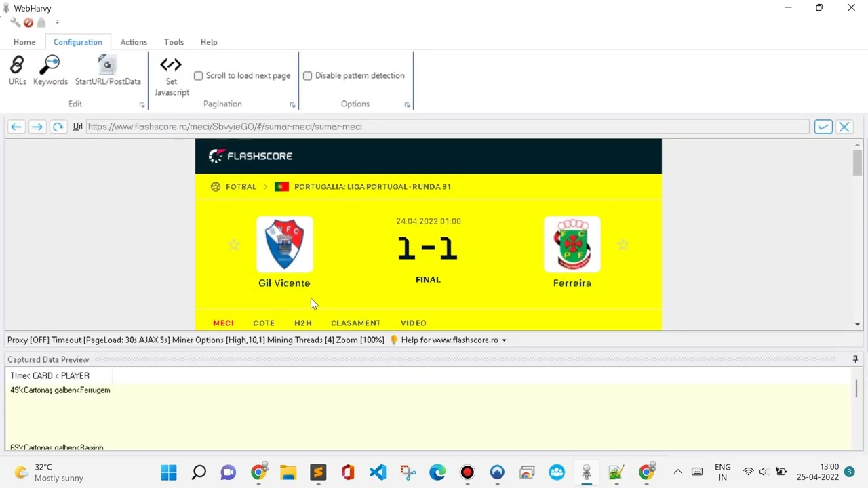
Task: Click the lightbulb help icon in status bar
Action: (393, 340)
